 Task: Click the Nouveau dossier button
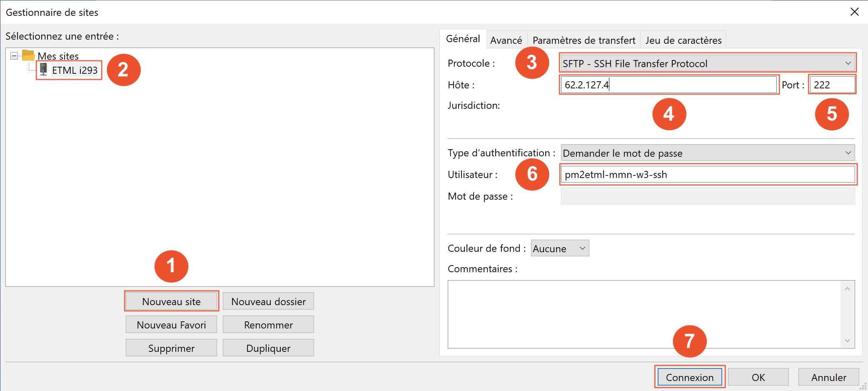(268, 301)
